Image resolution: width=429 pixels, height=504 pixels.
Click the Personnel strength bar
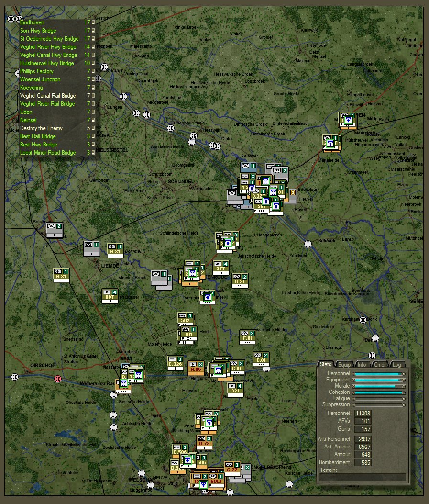[x=379, y=374]
